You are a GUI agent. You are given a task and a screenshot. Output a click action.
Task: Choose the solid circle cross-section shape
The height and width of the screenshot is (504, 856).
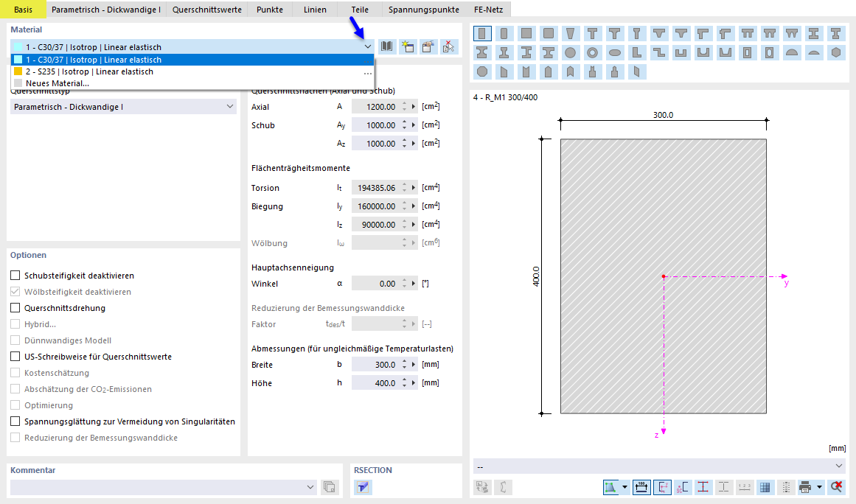tap(571, 53)
